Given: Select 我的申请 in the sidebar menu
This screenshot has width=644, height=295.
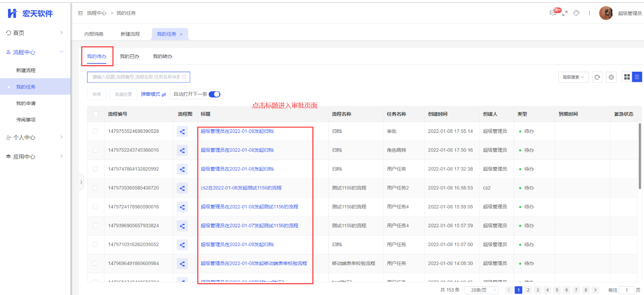Looking at the screenshot, I should (x=26, y=104).
